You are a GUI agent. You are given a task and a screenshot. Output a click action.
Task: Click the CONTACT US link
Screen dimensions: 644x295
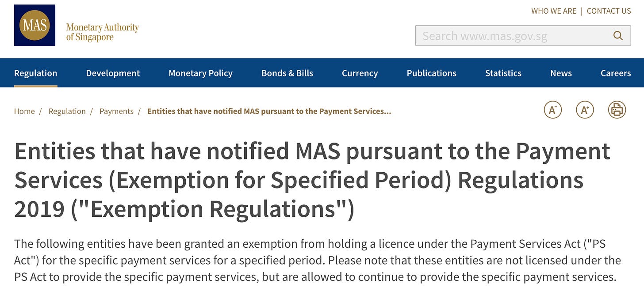point(609,11)
